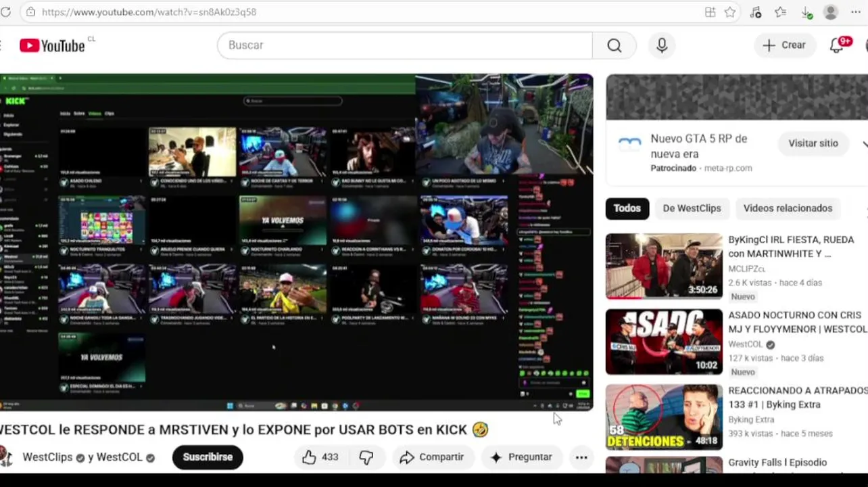Go to the YouTube home logo

(x=52, y=45)
